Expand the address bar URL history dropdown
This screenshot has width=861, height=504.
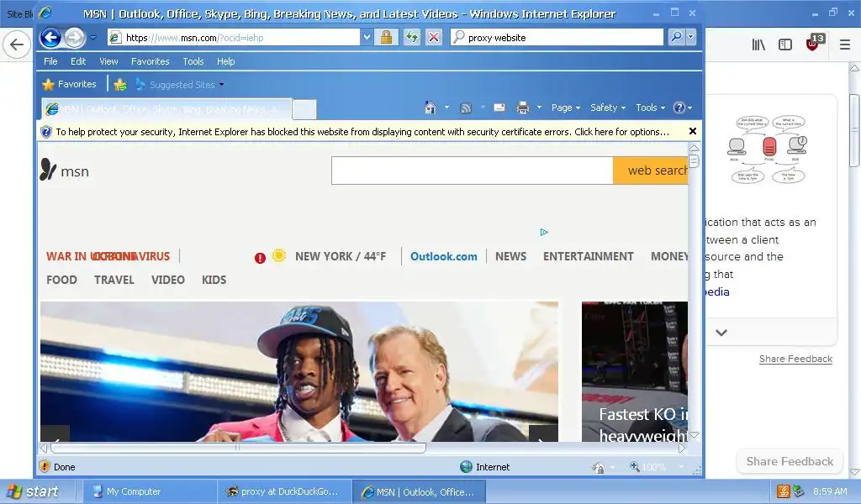pos(367,37)
